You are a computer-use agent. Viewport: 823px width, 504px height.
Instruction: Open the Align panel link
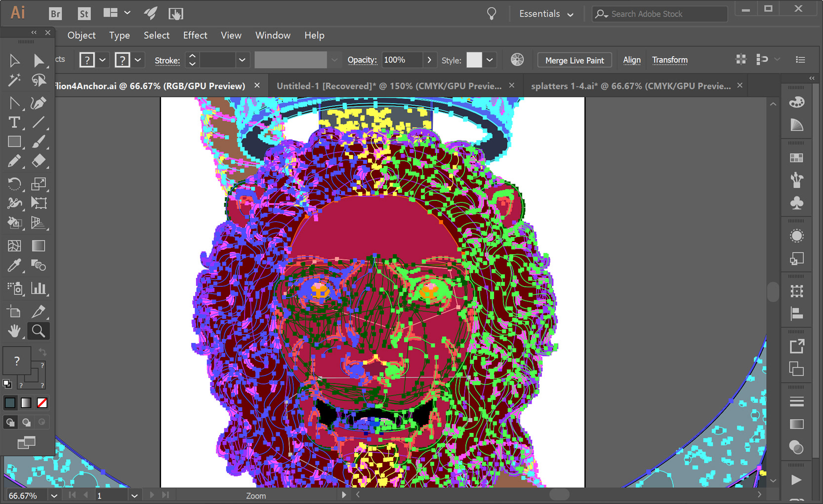click(x=632, y=60)
